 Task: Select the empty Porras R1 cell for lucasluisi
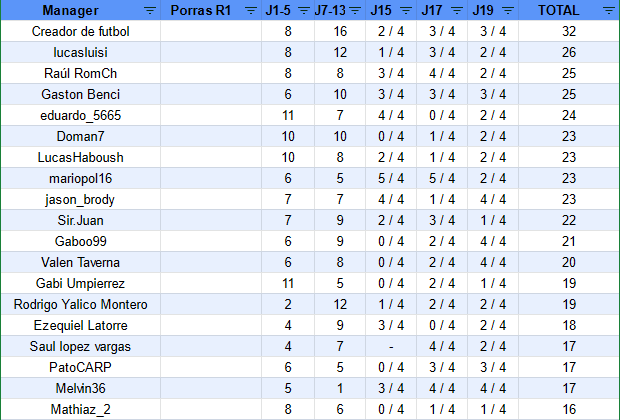pyautogui.click(x=211, y=52)
